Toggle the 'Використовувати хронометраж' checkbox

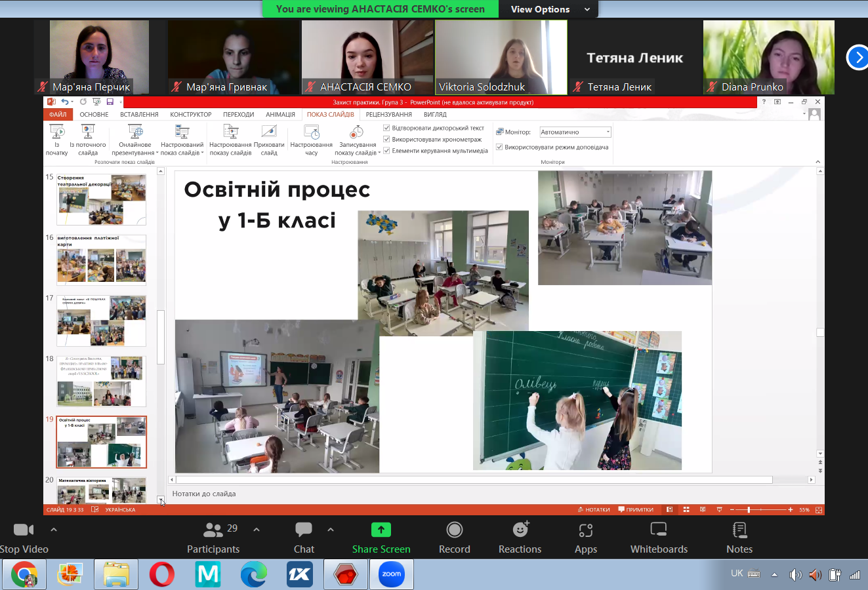point(386,140)
